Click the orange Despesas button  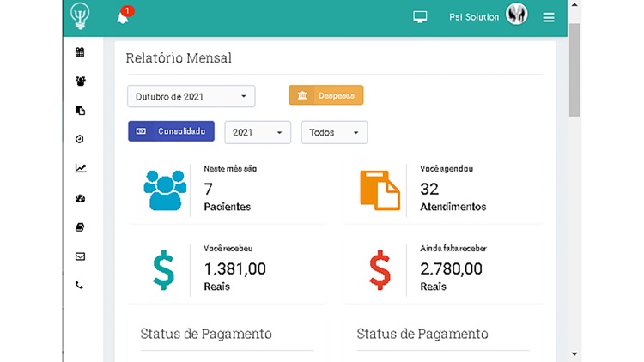326,95
